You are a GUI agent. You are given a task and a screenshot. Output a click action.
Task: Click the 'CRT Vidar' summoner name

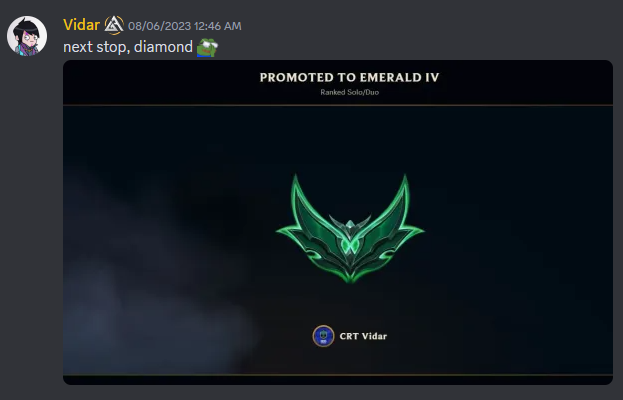363,336
